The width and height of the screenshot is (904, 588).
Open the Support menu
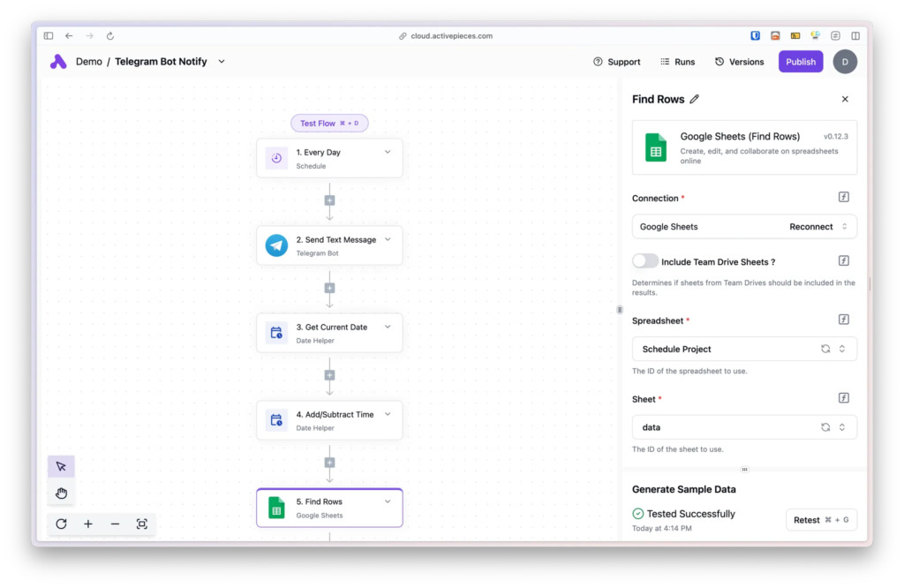(x=617, y=62)
